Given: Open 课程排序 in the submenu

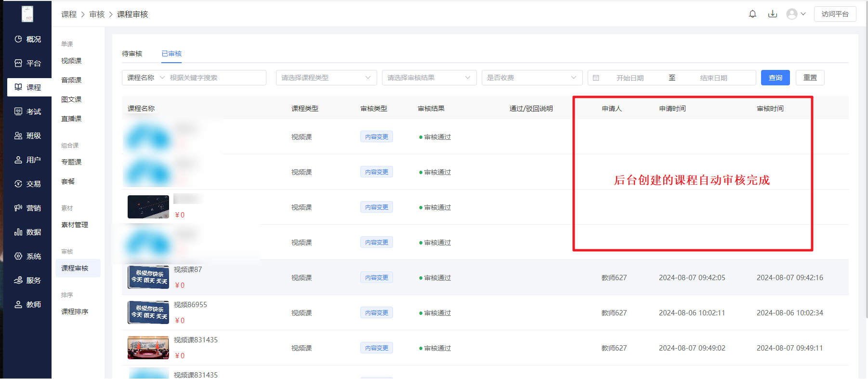Looking at the screenshot, I should coord(75,311).
